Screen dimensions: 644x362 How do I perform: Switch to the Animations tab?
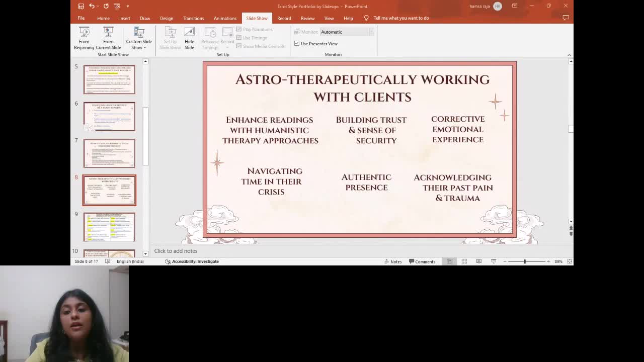(225, 18)
